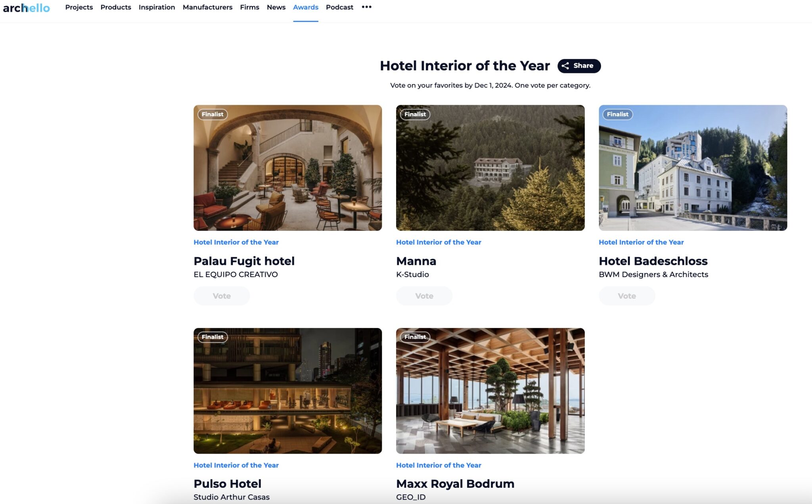
Task: Select Manufacturers in the top nav
Action: [207, 7]
